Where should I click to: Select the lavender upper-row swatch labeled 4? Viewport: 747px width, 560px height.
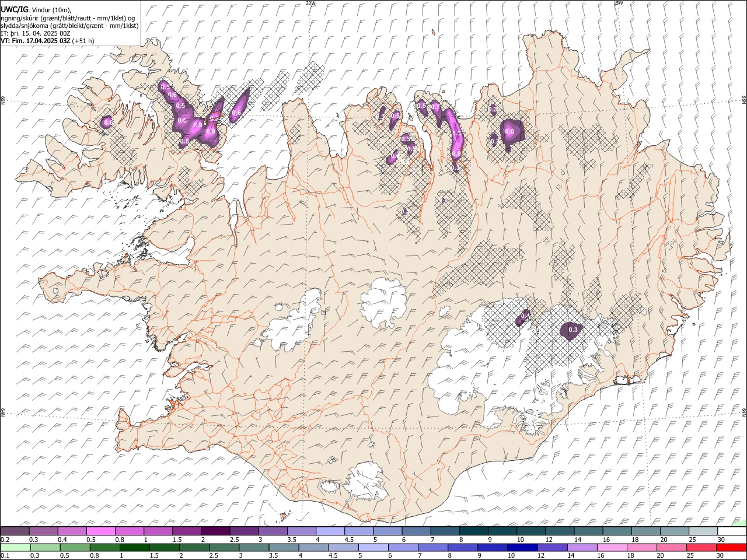pyautogui.click(x=330, y=531)
